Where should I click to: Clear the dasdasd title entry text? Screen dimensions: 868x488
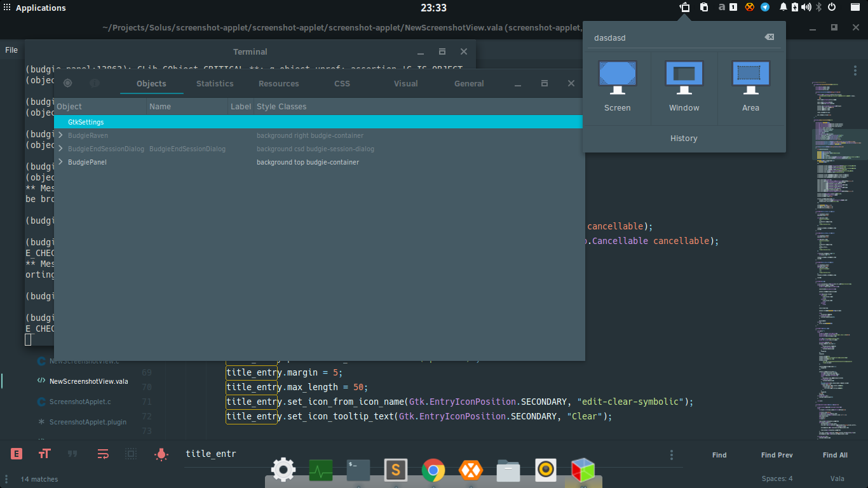(x=769, y=37)
